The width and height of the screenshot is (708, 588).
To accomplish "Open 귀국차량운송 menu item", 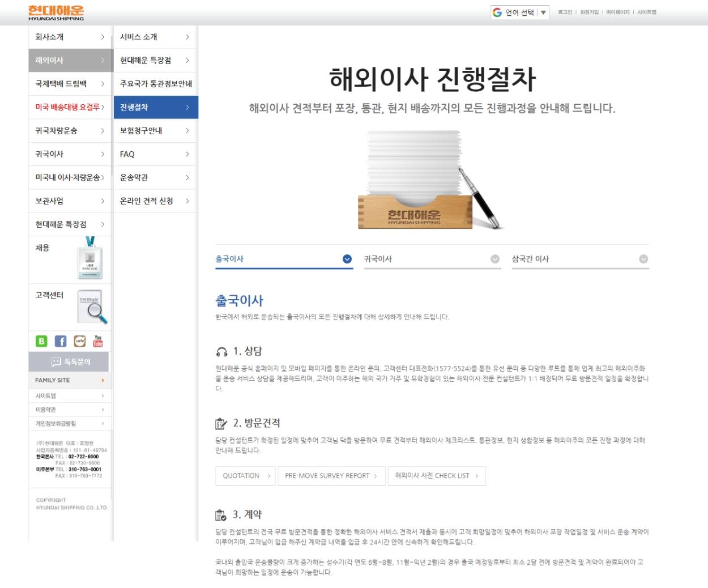I will 70,130.
